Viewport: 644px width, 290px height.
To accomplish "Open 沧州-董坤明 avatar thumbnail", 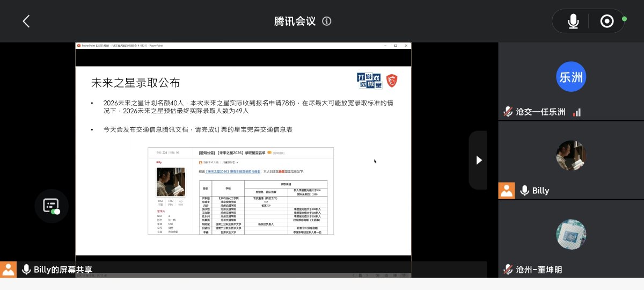I will 571,235.
